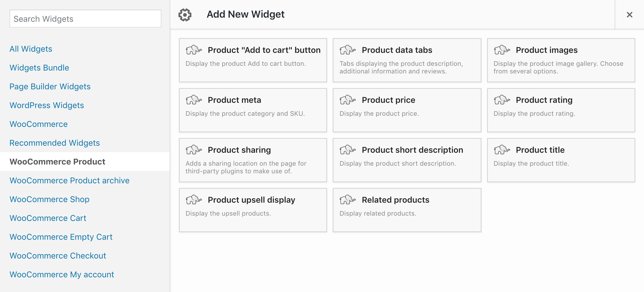Image resolution: width=644 pixels, height=292 pixels.
Task: Click the gear icon beside Add New Widget title
Action: [x=186, y=14]
